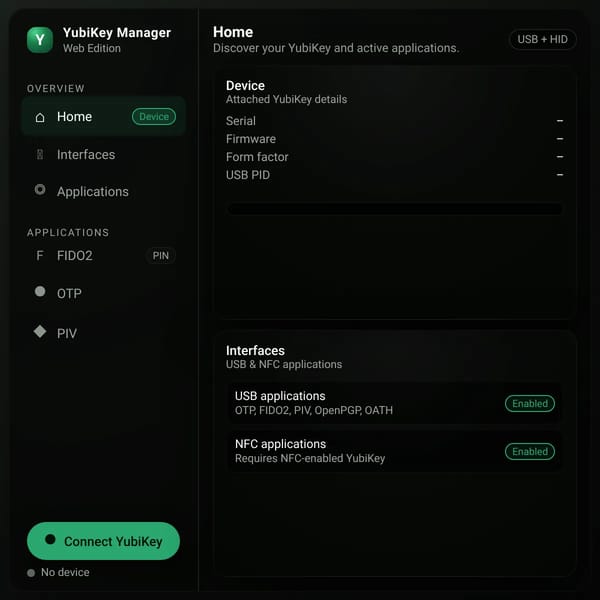This screenshot has height=600, width=600.
Task: Click the green YubiKey Manager Y logo
Action: 40,40
